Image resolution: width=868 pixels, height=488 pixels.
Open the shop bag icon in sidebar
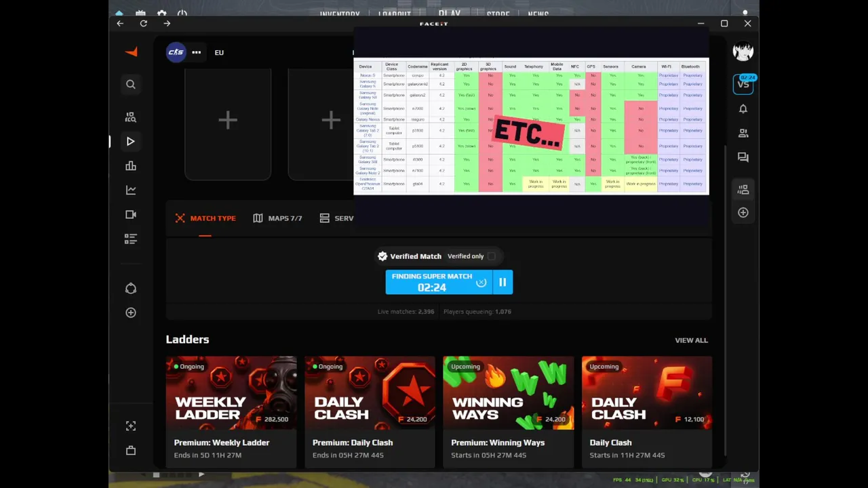coord(131,451)
